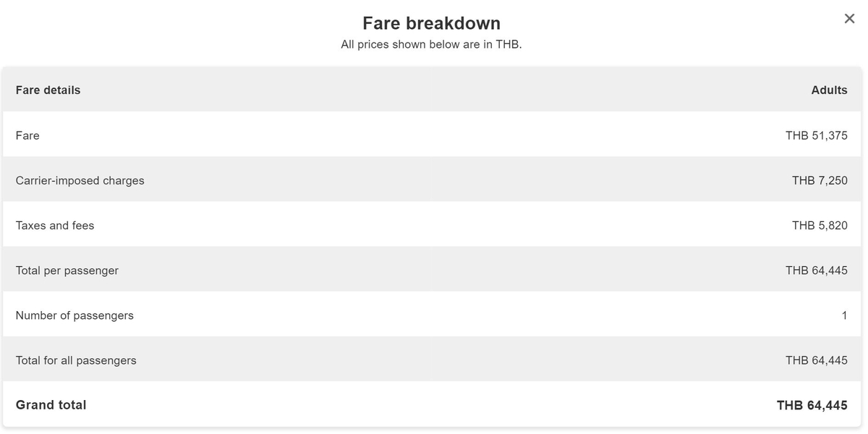Select the Carrier-imposed charges label
Screen dimensions: 868x434
(x=80, y=181)
